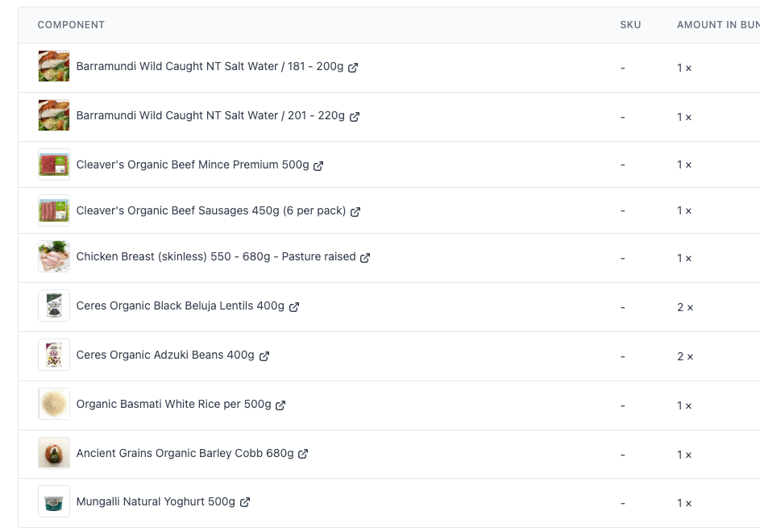Click the Organic Basmati White Rice thumbnail
This screenshot has width=760, height=532.
tap(54, 404)
